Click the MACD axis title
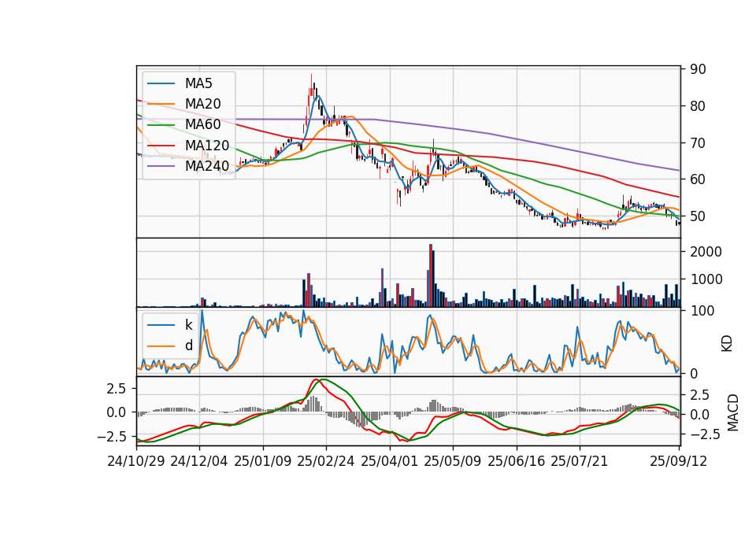 point(733,412)
